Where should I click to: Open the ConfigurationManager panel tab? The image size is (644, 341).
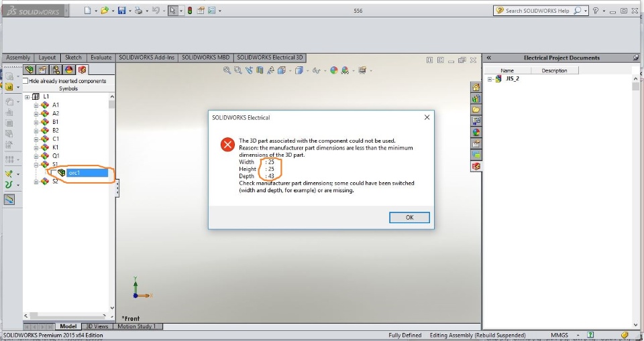pos(56,70)
